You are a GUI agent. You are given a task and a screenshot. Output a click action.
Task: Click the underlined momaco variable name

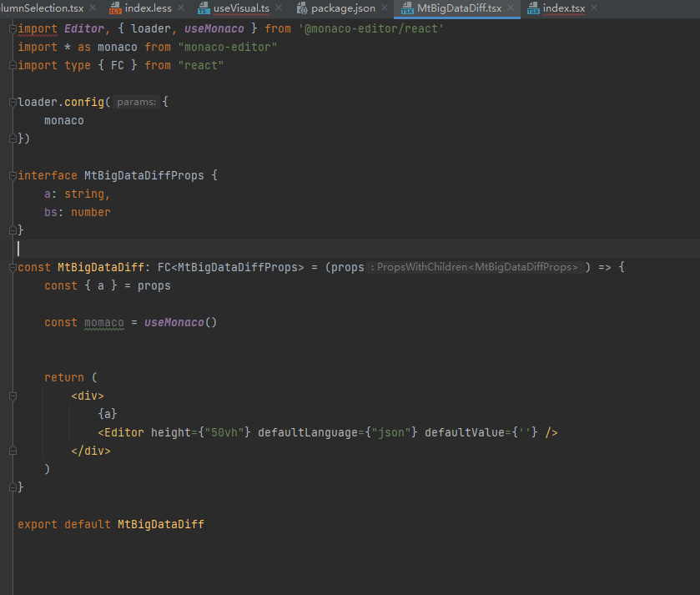103,322
